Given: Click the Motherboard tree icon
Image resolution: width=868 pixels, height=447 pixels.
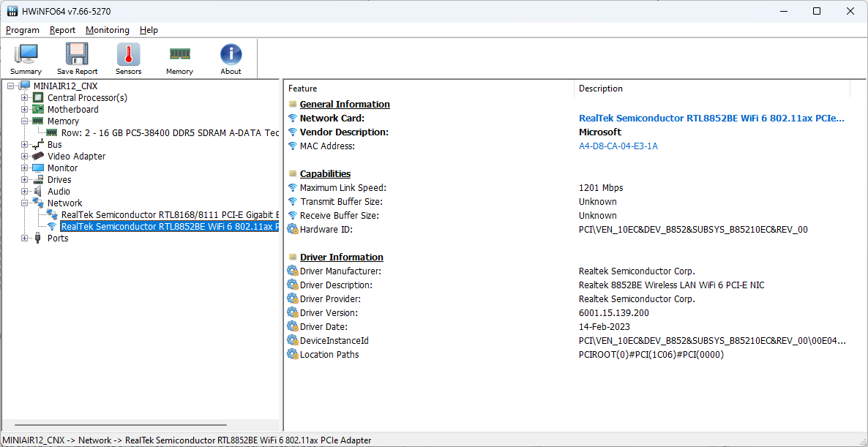Looking at the screenshot, I should pos(38,109).
